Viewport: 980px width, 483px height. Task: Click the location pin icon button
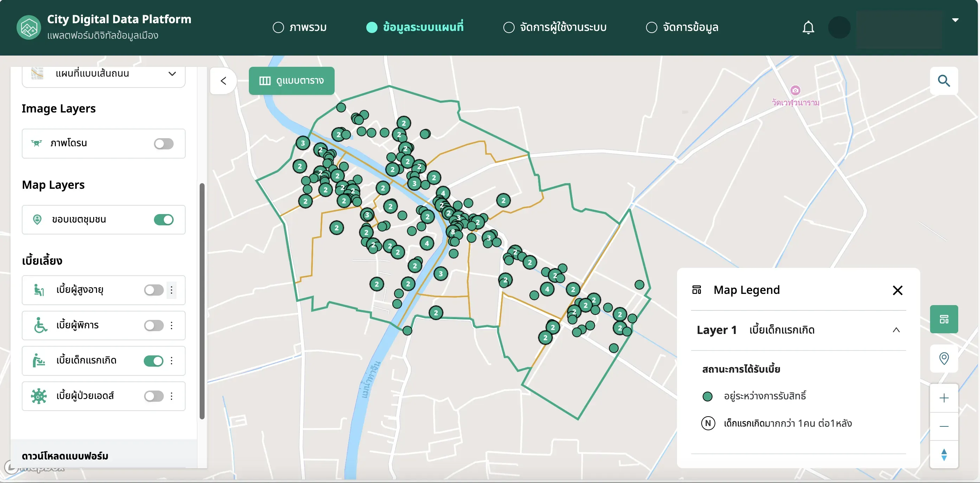[x=944, y=358]
